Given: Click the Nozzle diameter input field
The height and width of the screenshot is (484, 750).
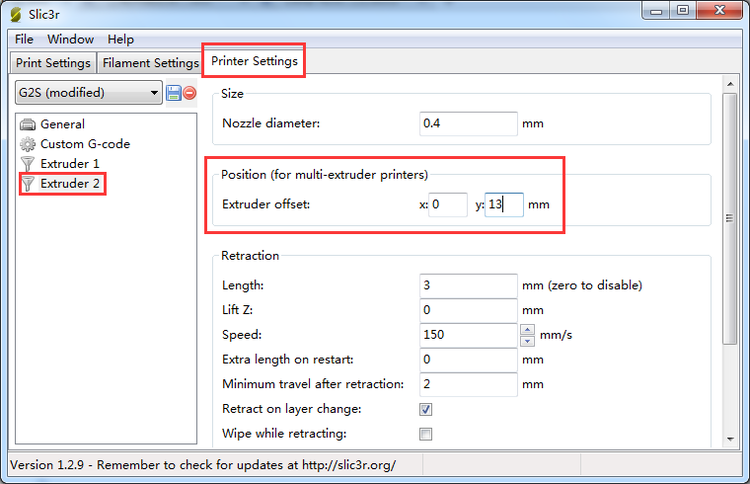Looking at the screenshot, I should point(468,124).
